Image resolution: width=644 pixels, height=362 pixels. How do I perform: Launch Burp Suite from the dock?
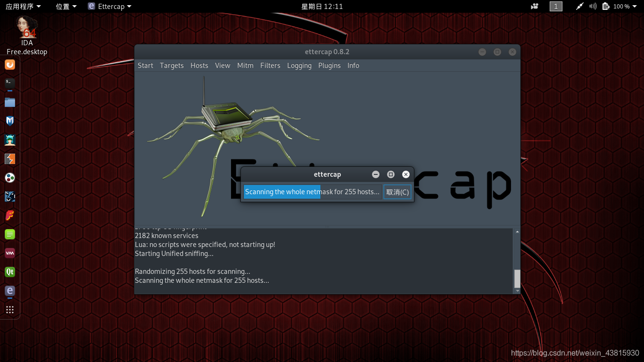(x=10, y=159)
